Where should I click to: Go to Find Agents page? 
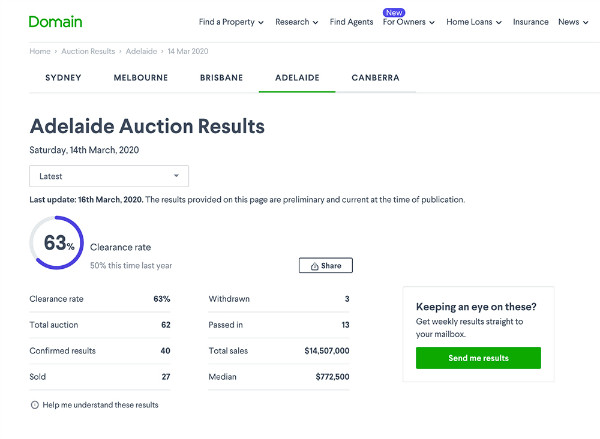pos(351,22)
